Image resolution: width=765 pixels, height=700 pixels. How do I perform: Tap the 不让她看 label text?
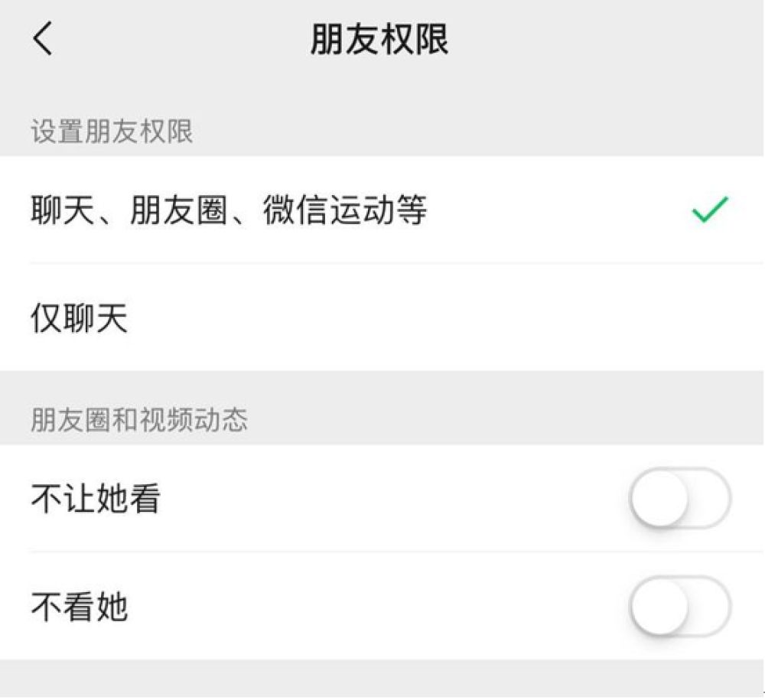[96, 499]
